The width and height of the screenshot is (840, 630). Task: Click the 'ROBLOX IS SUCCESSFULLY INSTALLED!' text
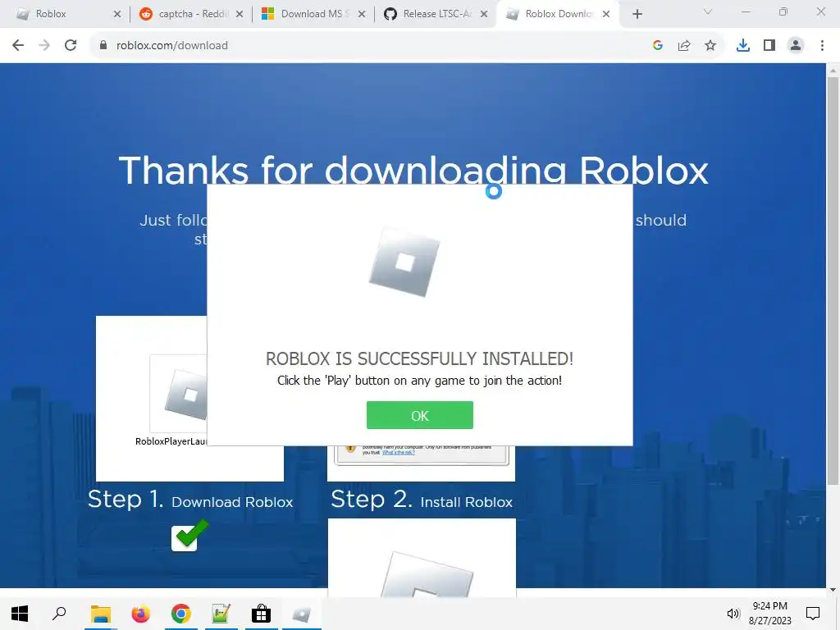pos(419,358)
